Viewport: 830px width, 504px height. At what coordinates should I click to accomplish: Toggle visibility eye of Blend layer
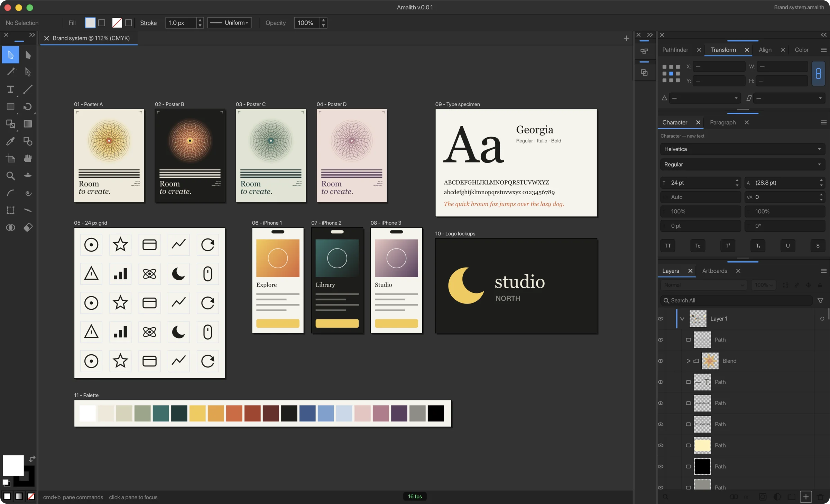[661, 361]
